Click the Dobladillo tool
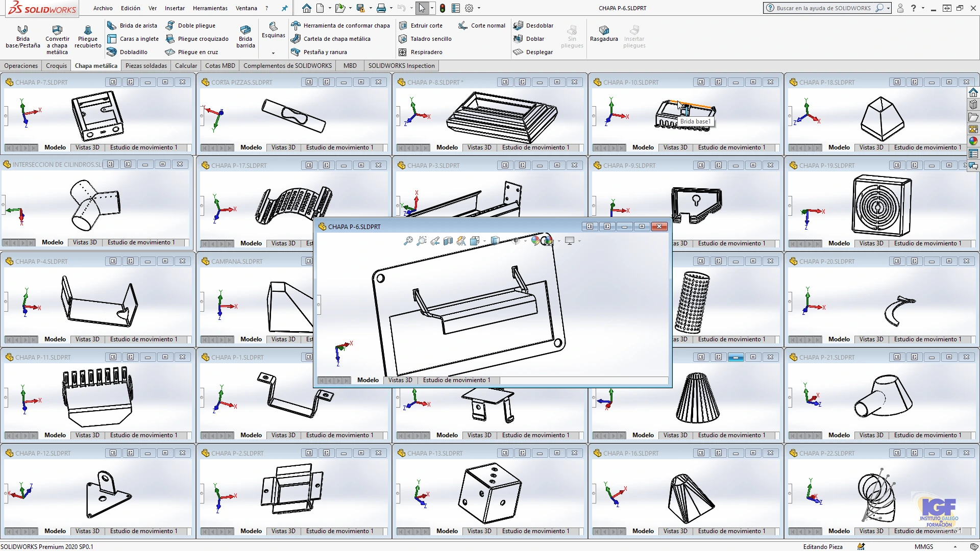Viewport: 980px width, 551px height. [128, 52]
